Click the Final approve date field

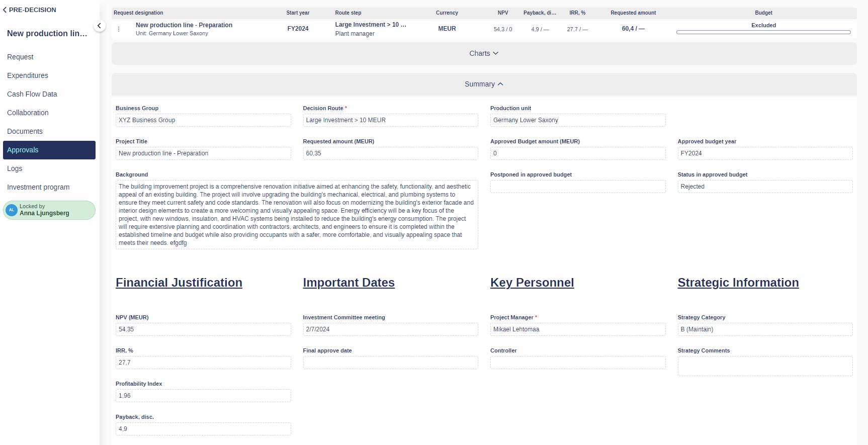point(390,363)
